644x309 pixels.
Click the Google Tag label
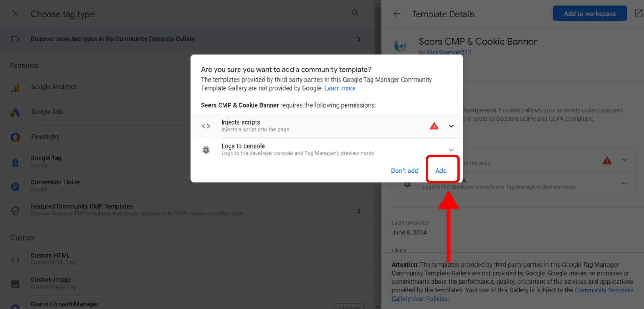46,158
